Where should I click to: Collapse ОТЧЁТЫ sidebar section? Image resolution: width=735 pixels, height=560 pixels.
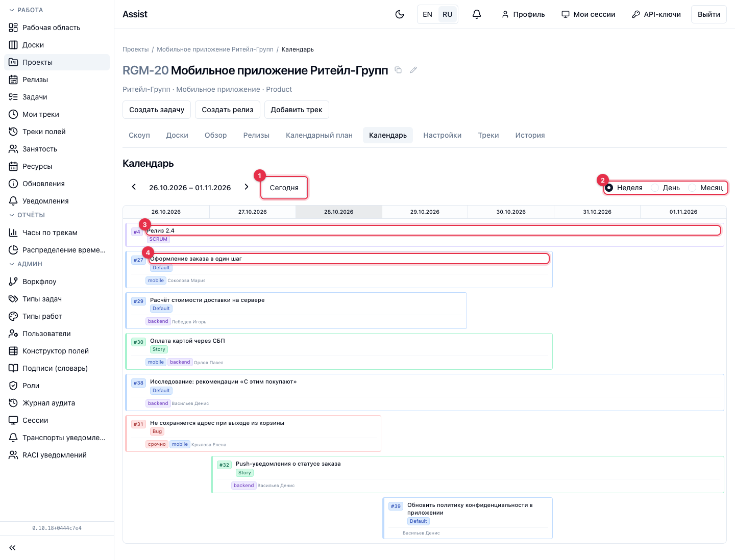(27, 215)
